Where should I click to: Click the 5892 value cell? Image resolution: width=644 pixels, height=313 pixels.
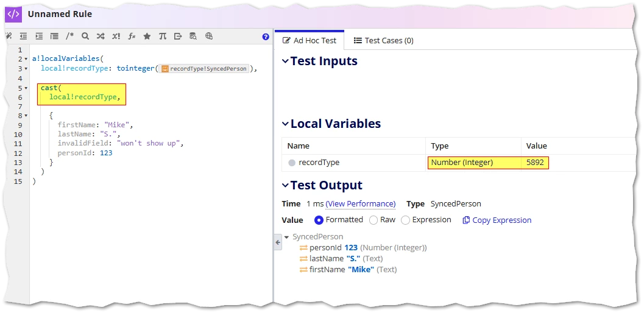point(535,163)
